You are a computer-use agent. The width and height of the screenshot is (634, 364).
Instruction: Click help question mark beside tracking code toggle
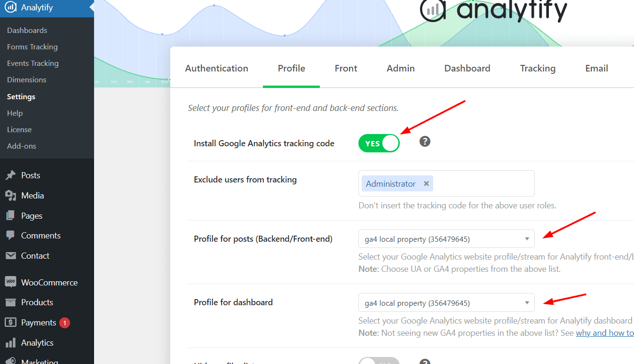pyautogui.click(x=425, y=142)
